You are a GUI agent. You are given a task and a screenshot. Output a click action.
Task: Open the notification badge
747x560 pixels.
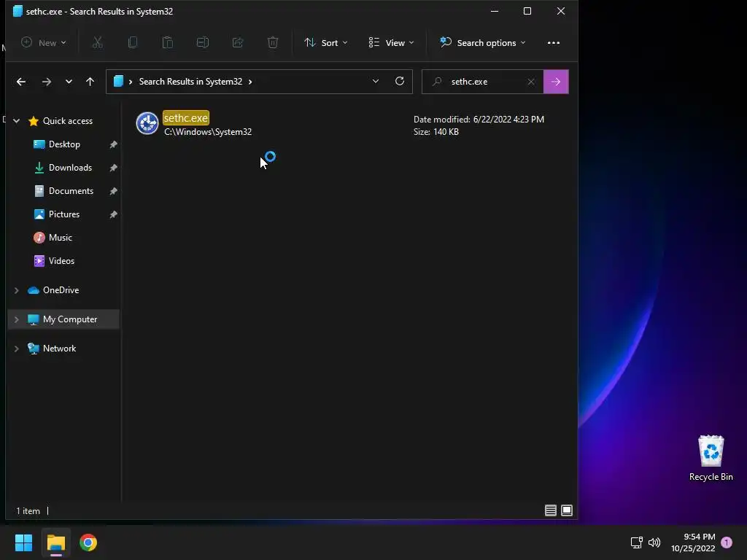tap(727, 542)
